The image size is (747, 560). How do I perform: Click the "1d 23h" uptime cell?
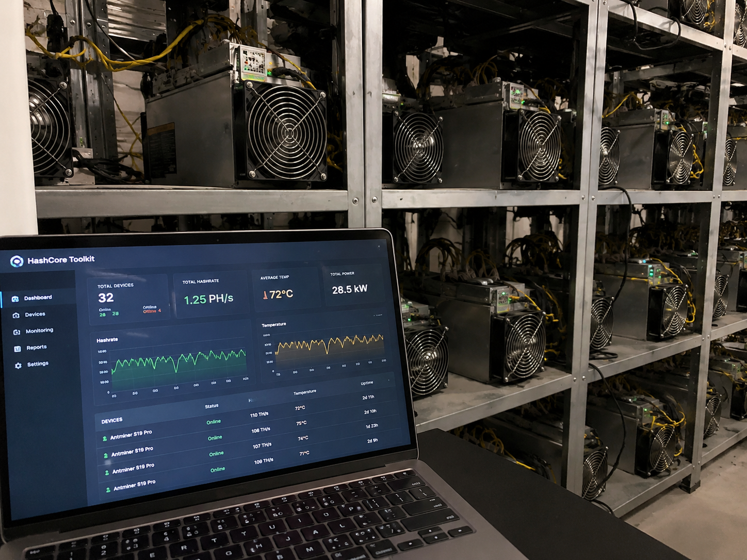(x=371, y=426)
